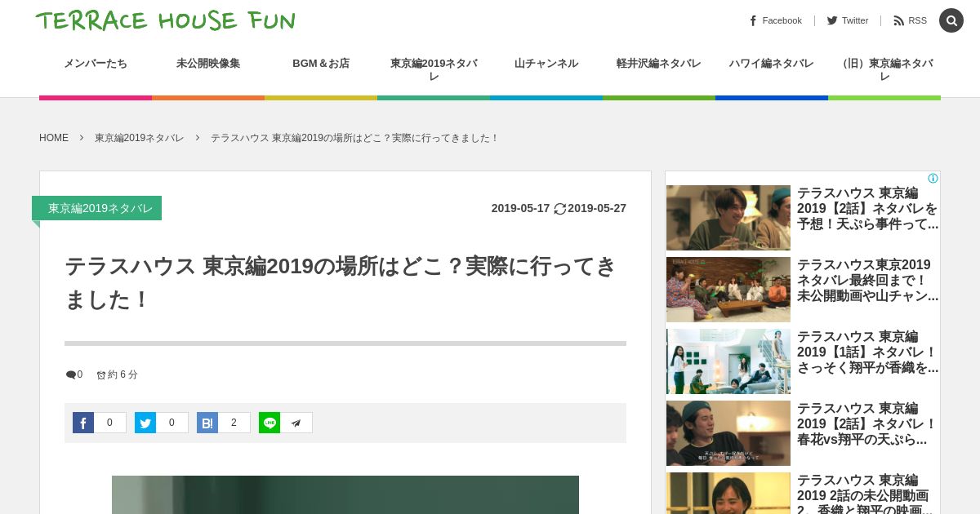Viewport: 980px width, 514px height.
Task: Click thumbnail of 春花vs翔平 article
Action: point(728,433)
